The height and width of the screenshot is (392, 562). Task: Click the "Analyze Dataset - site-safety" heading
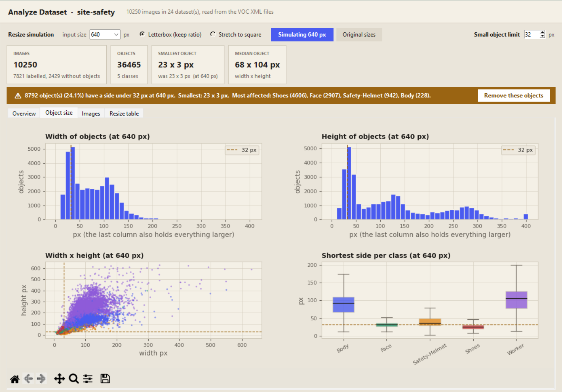pyautogui.click(x=61, y=12)
